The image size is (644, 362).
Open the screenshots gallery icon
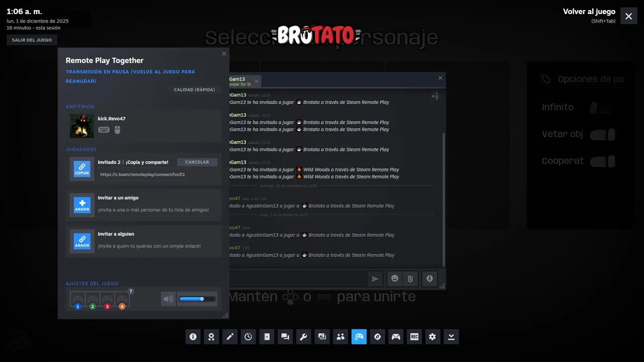coord(322,337)
